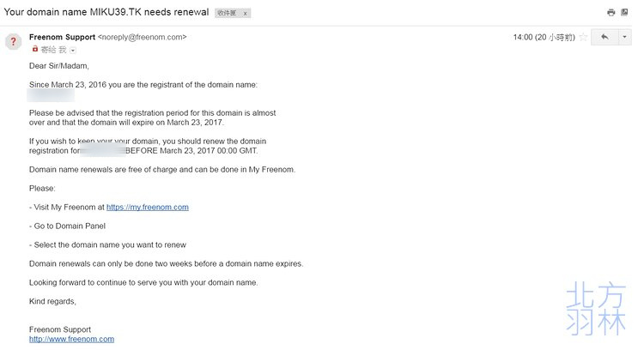644x356 pixels.
Task: Select the 收件匣 inbox label tag
Action: pyautogui.click(x=227, y=13)
